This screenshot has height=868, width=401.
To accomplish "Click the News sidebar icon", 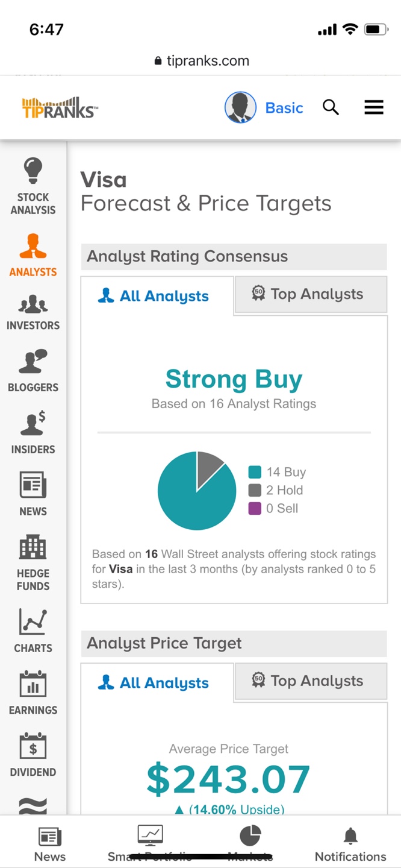I will [33, 485].
